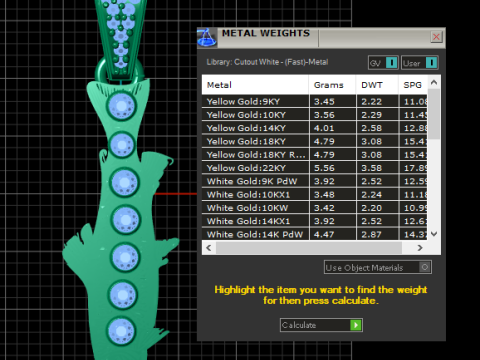
Task: Click the horizontal scroll left arrow
Action: coord(209,248)
